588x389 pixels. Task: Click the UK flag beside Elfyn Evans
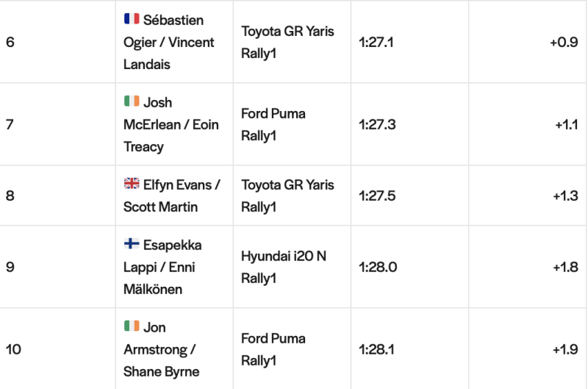coord(132,183)
